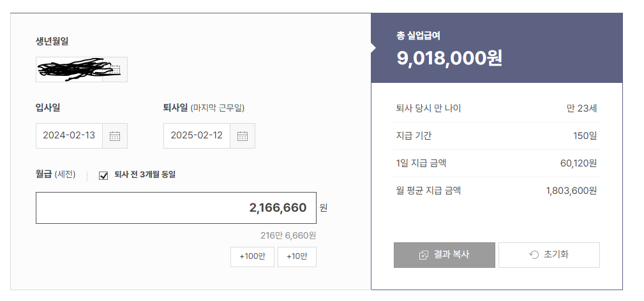Open the 입사일 calendar picker icon
644x301 pixels.
[x=115, y=136]
